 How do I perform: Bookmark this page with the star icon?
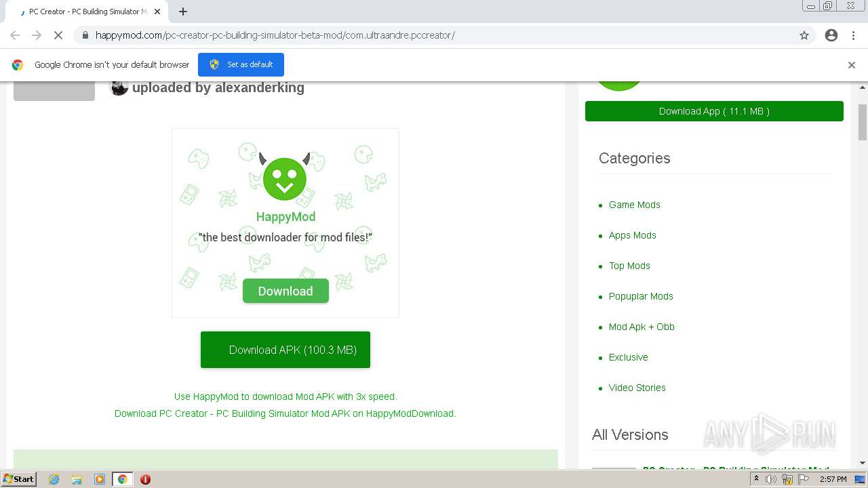pos(804,35)
